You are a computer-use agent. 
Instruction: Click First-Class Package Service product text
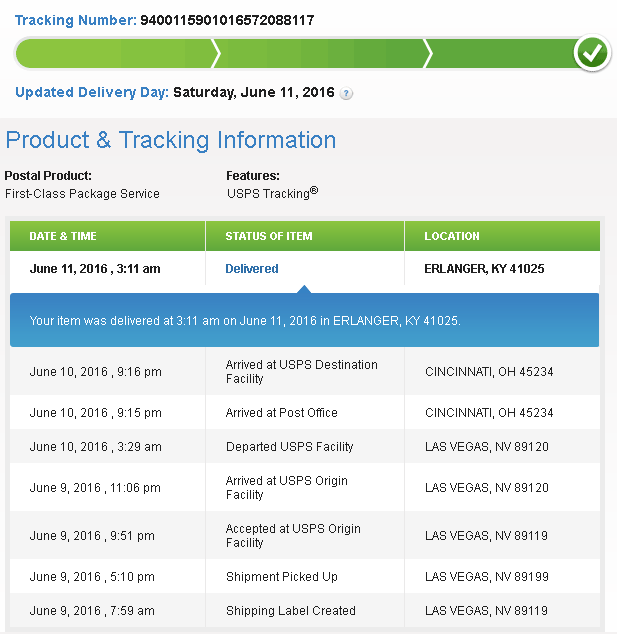(82, 194)
